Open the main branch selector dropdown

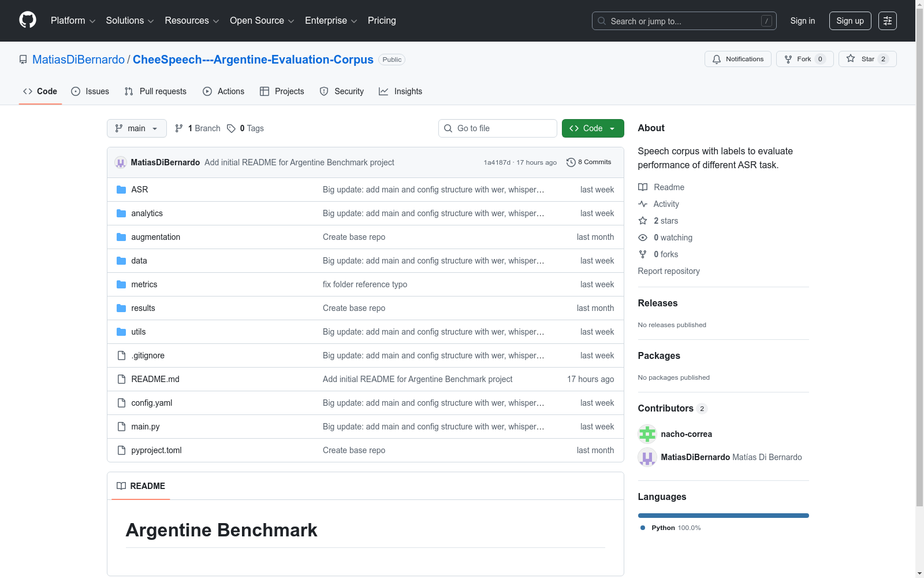coord(137,128)
